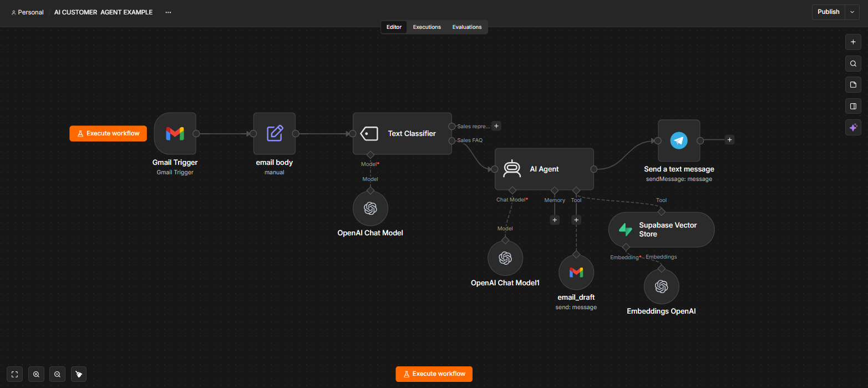Image resolution: width=868 pixels, height=388 pixels.
Task: Open the email body edit node
Action: click(275, 133)
